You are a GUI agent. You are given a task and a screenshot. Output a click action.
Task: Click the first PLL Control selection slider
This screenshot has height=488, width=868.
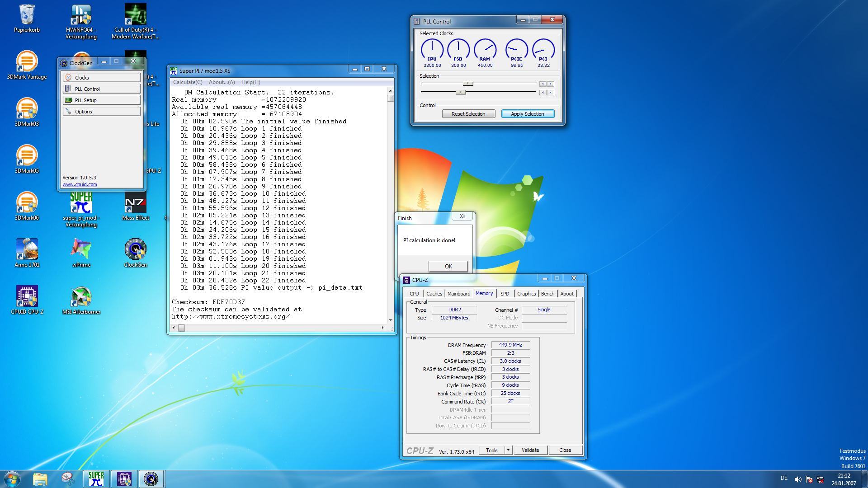coord(468,84)
